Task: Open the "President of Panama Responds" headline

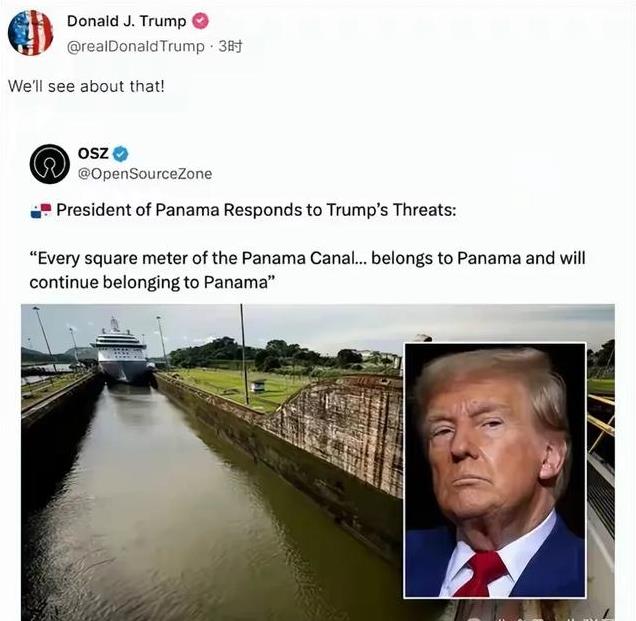Action: [256, 210]
